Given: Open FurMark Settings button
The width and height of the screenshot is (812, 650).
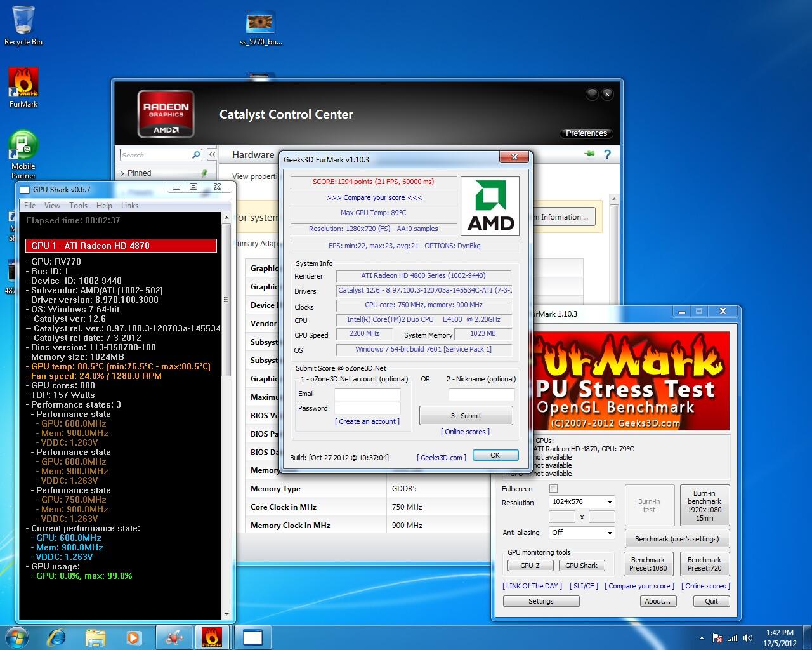Looking at the screenshot, I should tap(541, 601).
